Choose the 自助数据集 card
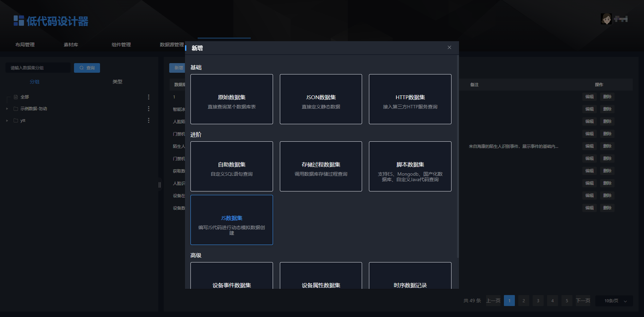The width and height of the screenshot is (644, 317). [x=232, y=166]
